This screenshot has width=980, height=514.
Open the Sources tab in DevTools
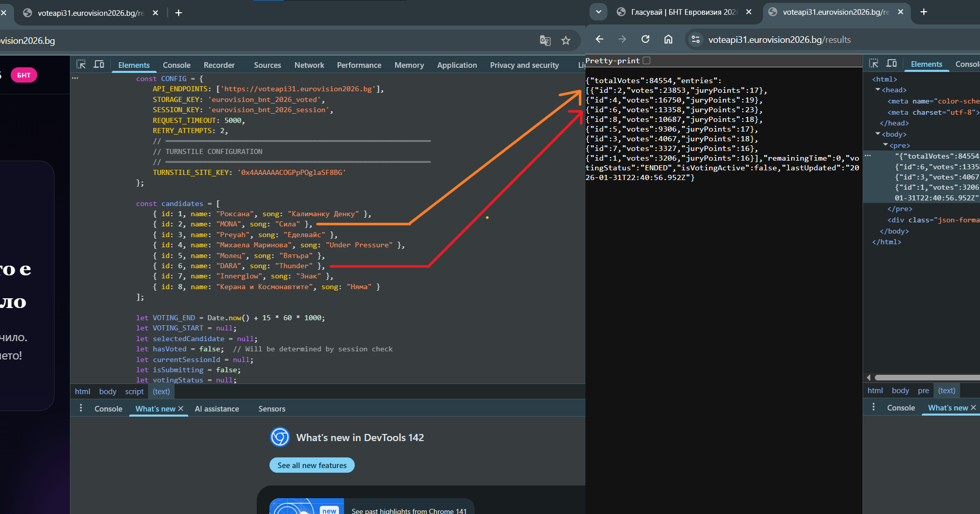pos(267,65)
